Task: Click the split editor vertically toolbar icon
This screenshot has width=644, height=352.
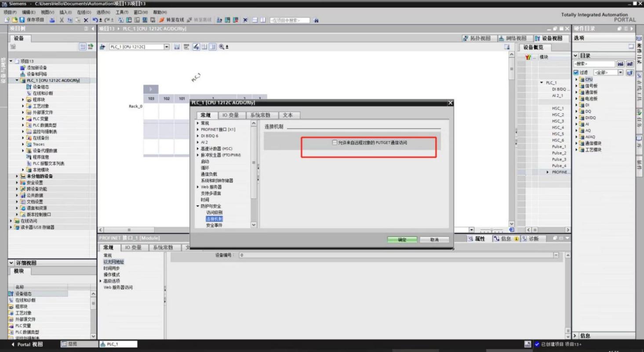Action: tap(263, 20)
